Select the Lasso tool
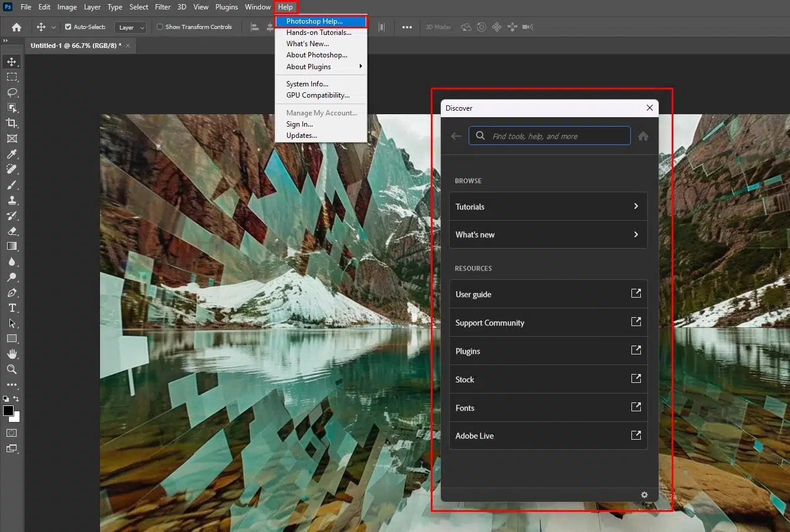790x532 pixels. point(12,92)
